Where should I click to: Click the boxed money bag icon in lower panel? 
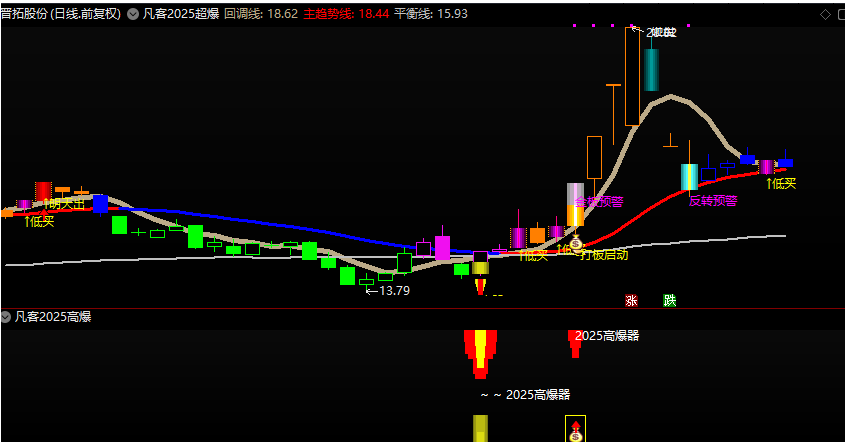pos(575,429)
